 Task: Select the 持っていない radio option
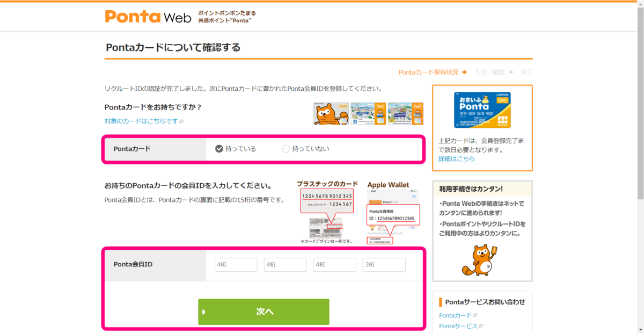pyautogui.click(x=305, y=149)
